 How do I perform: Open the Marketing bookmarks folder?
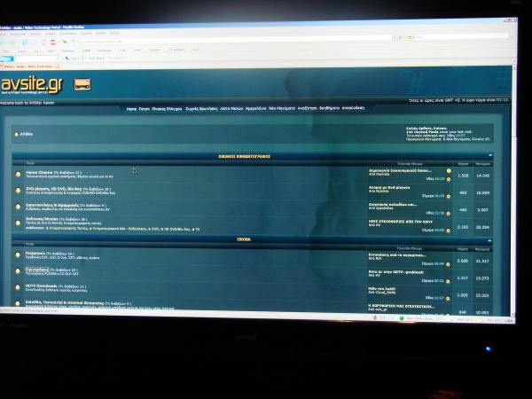pos(65,51)
